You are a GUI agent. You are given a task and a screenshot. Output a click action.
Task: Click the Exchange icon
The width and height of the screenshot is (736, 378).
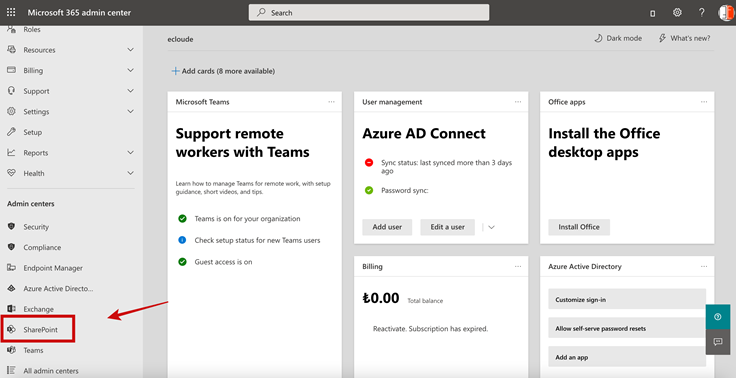click(11, 309)
